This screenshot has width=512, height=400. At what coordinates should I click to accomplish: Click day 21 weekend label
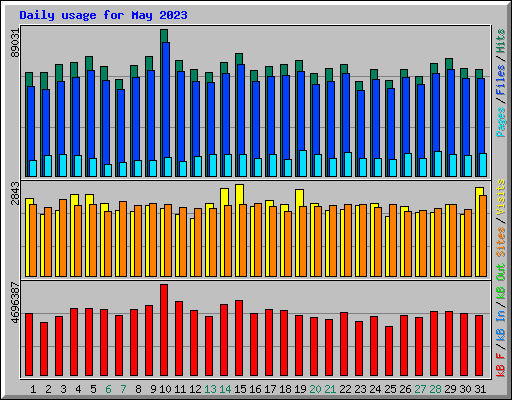coord(330,389)
